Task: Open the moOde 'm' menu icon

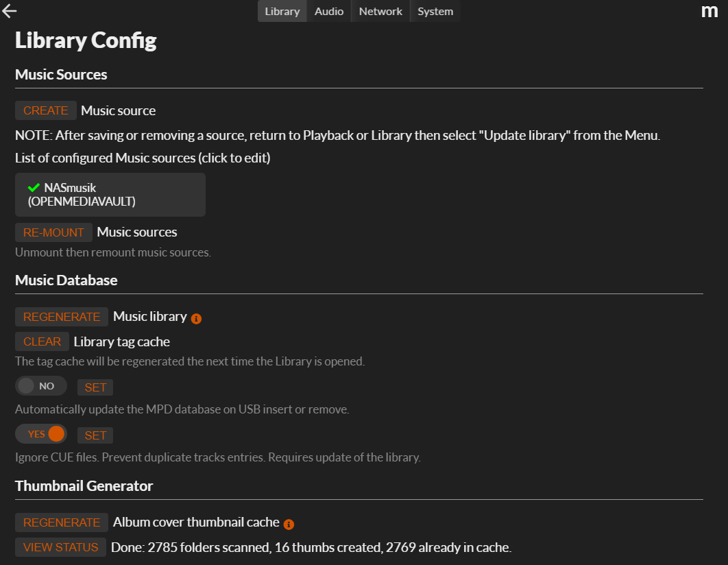Action: tap(709, 11)
